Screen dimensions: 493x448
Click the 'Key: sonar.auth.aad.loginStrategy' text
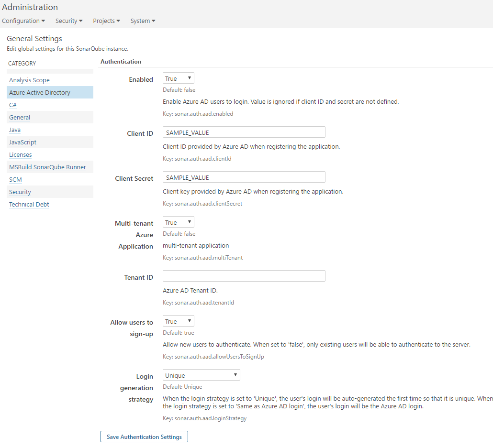(x=205, y=418)
